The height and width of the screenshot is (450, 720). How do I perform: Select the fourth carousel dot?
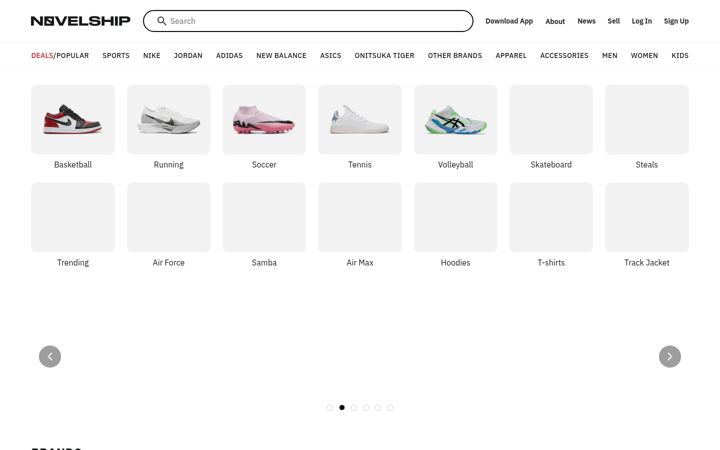pos(366,407)
